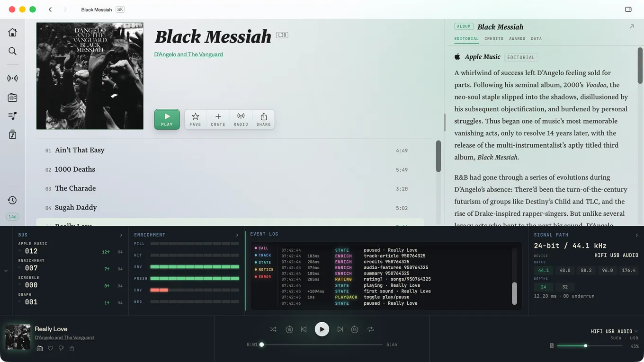Toggle the ERROR event filter
This screenshot has height=362, width=644.
point(263,277)
